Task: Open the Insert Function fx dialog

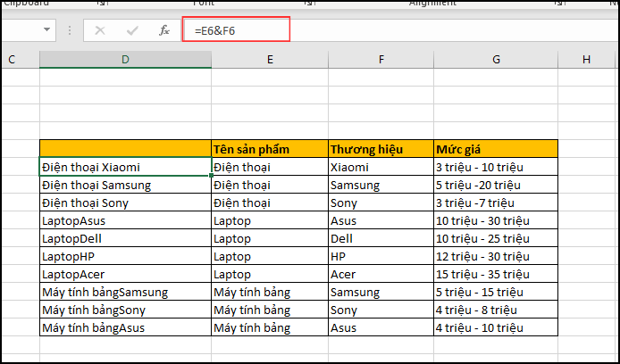Action: [164, 30]
